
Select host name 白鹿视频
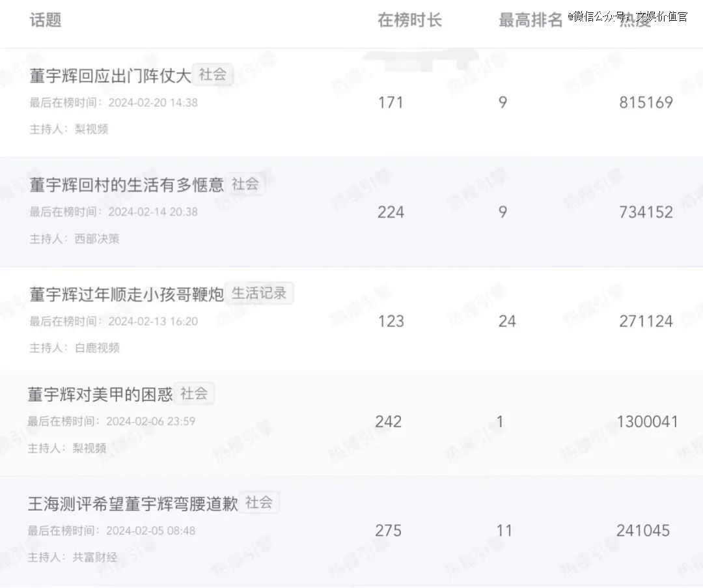(97, 348)
